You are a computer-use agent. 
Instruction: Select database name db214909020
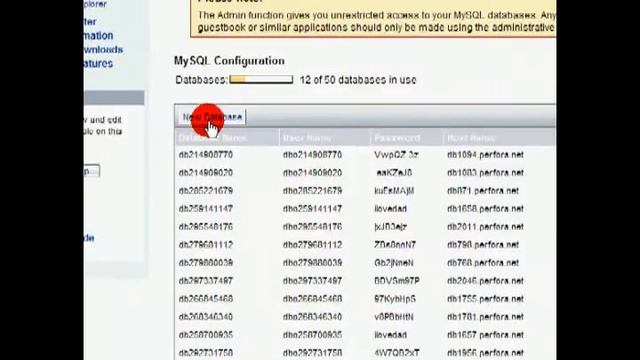206,173
